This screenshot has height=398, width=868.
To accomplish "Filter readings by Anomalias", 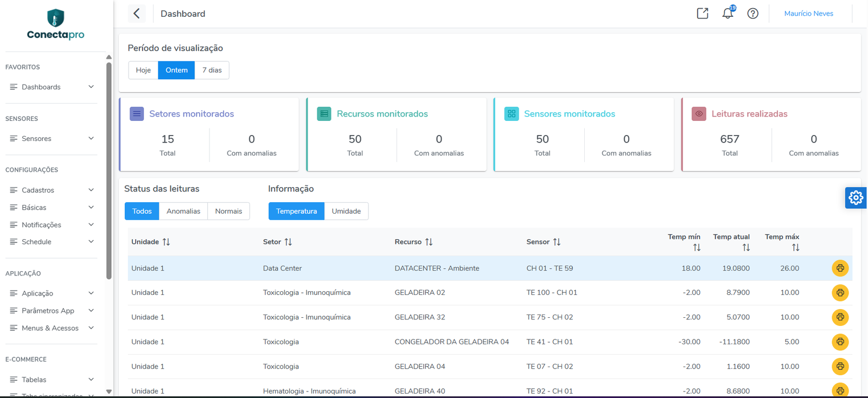I will [x=183, y=211].
